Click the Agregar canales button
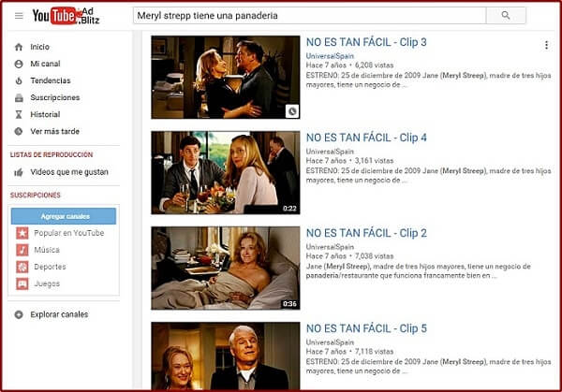Viewport: 562px width, 392px height. (64, 216)
